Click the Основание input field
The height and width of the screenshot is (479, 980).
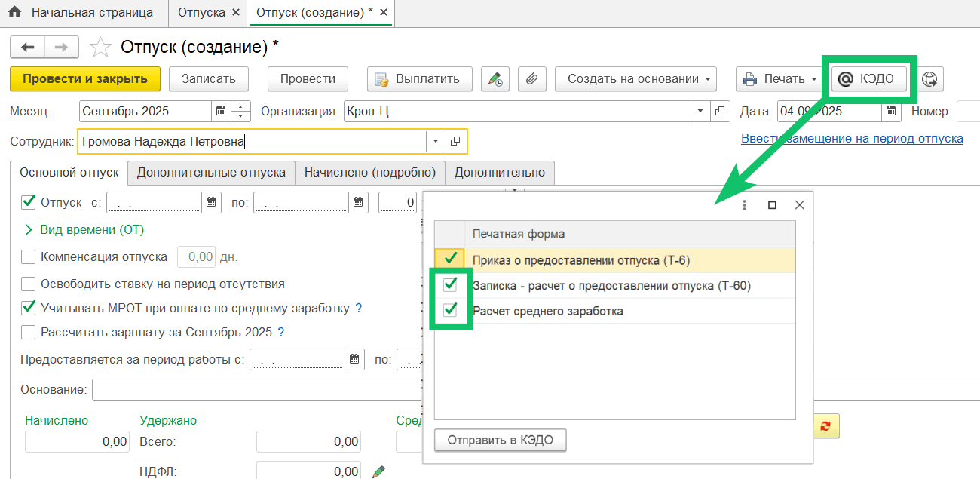point(256,390)
